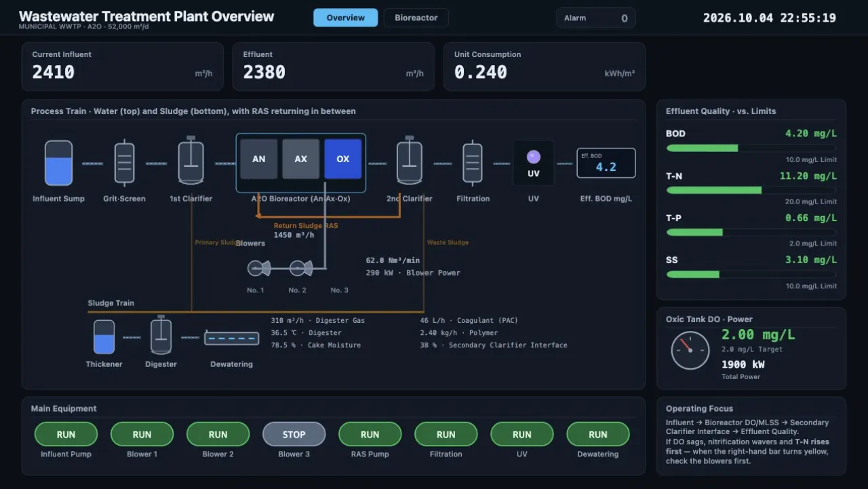Toggle the Influent Pump RUN button
This screenshot has width=868, height=489.
tap(66, 434)
